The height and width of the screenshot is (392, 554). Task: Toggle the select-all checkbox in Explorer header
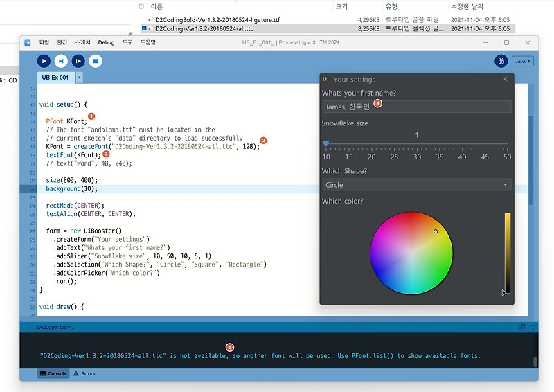[x=141, y=6]
